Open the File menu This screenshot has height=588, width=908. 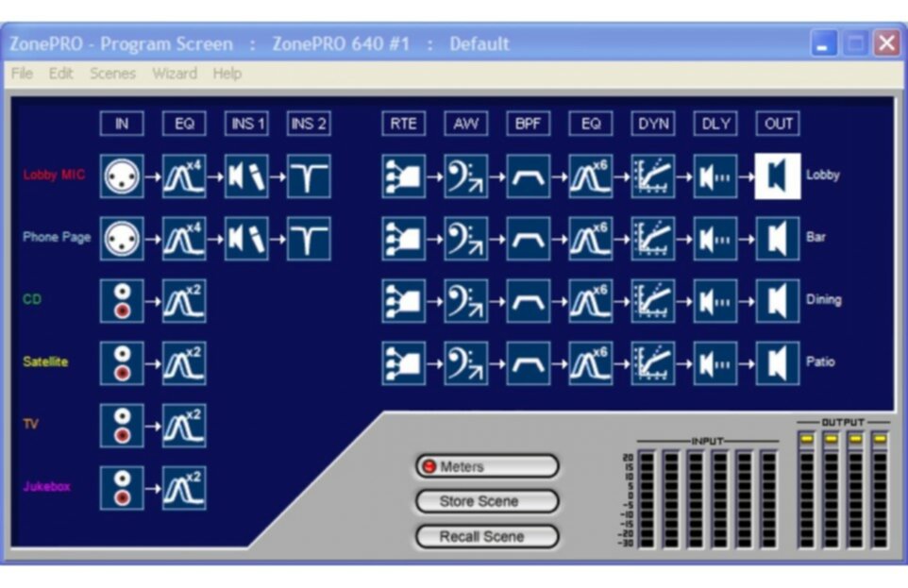[22, 73]
